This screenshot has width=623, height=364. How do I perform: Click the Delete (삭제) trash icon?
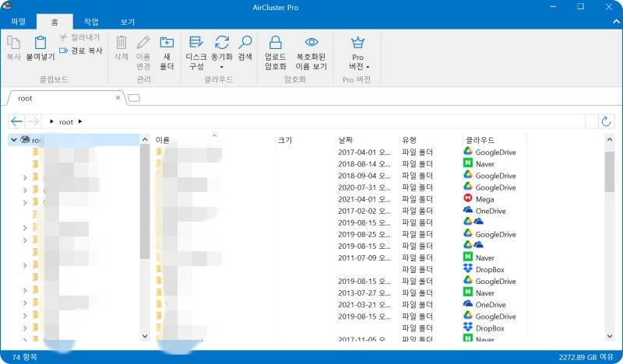(x=121, y=42)
